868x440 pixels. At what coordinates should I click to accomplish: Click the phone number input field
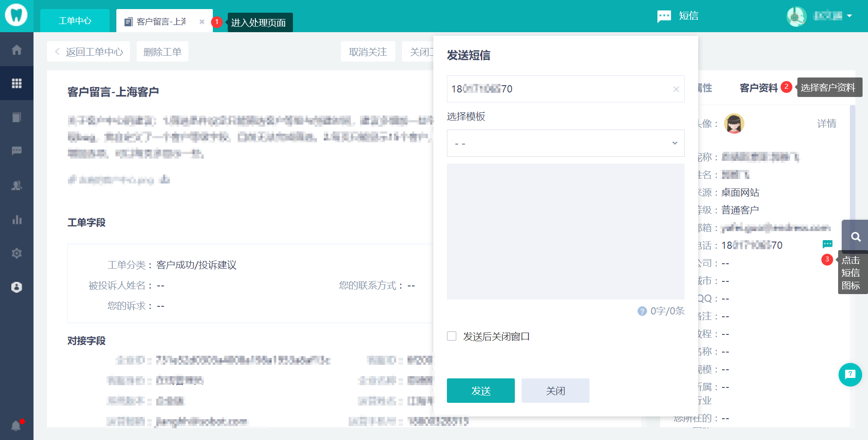pos(566,89)
